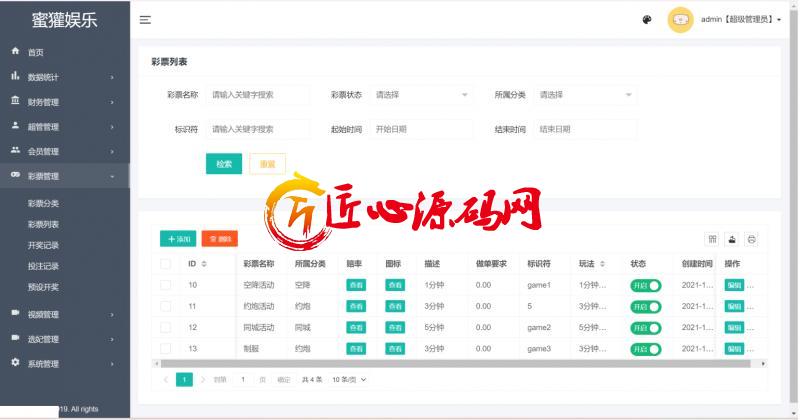Check the checkbox for row ID 13
Viewport: 800px width, 420px height.
165,349
